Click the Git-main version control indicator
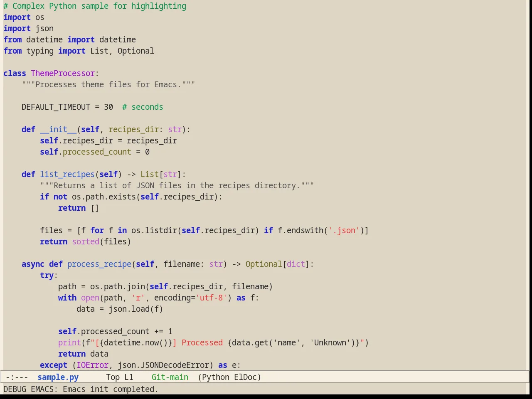Screen dimensions: 532x399 [170, 377]
